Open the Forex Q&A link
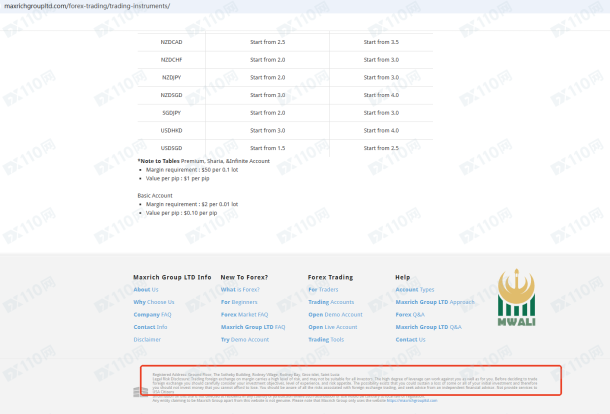This screenshot has height=414, width=610. coord(410,314)
